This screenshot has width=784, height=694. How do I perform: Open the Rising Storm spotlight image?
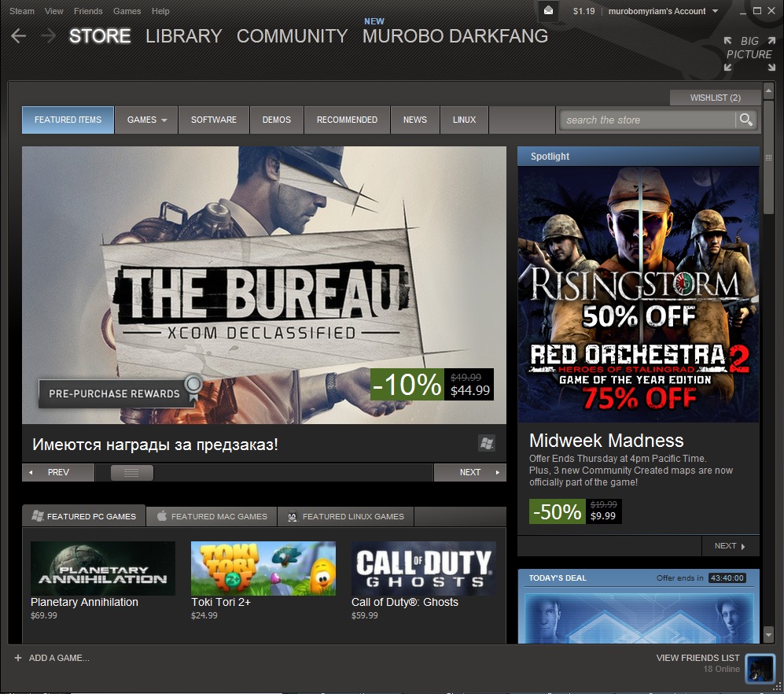click(639, 295)
